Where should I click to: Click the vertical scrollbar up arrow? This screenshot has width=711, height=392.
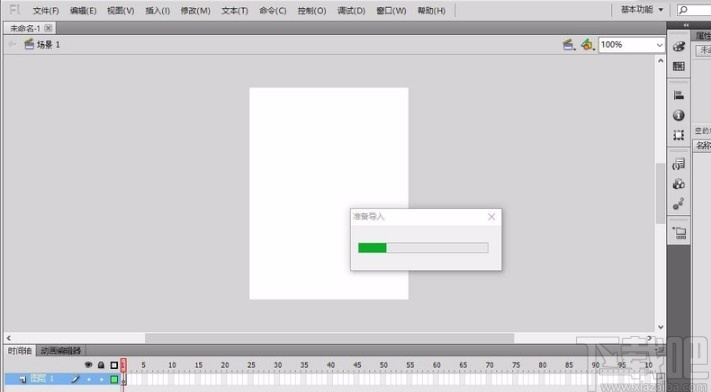(661, 60)
